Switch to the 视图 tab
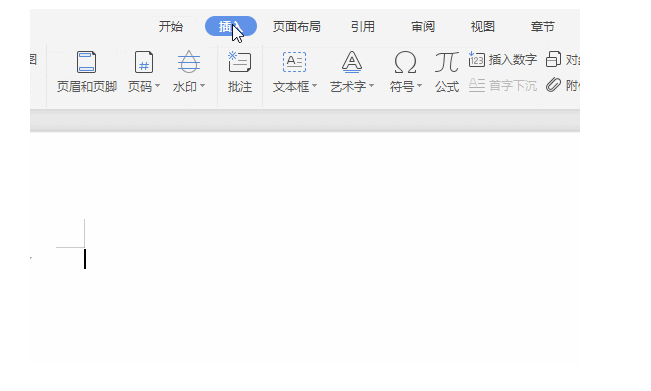The width and height of the screenshot is (651, 391). click(x=482, y=27)
